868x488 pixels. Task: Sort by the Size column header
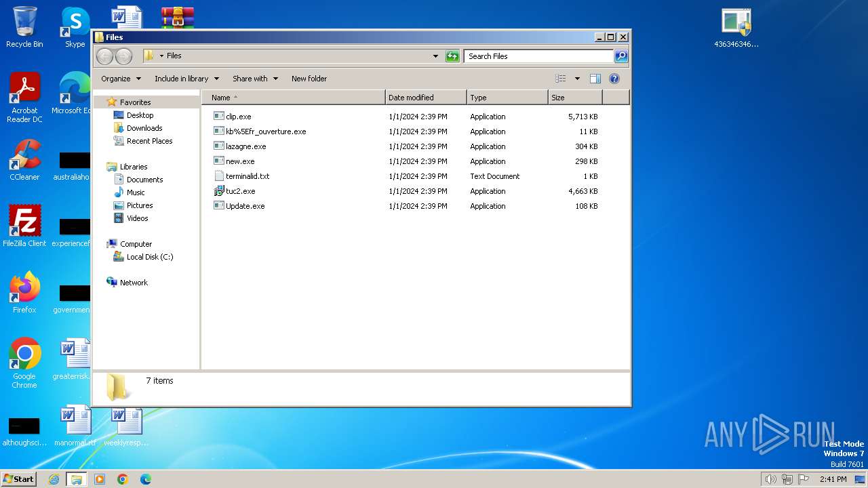(575, 98)
